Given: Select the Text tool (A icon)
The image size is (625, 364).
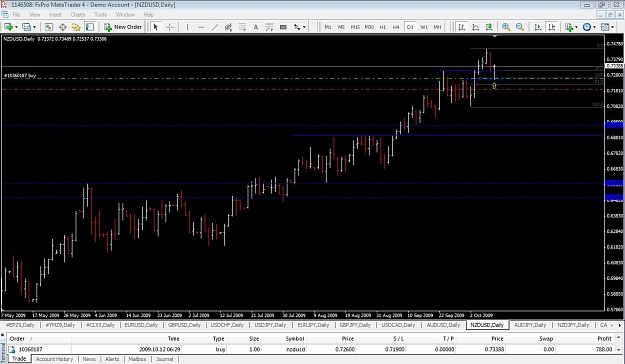Looking at the screenshot, I should (x=256, y=27).
